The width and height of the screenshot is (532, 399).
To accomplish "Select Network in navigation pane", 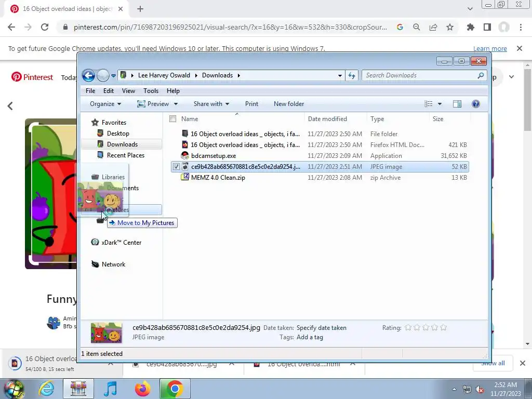I will coord(113,264).
